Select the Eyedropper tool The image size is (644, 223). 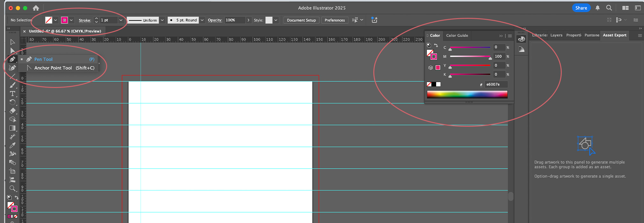[x=12, y=145]
